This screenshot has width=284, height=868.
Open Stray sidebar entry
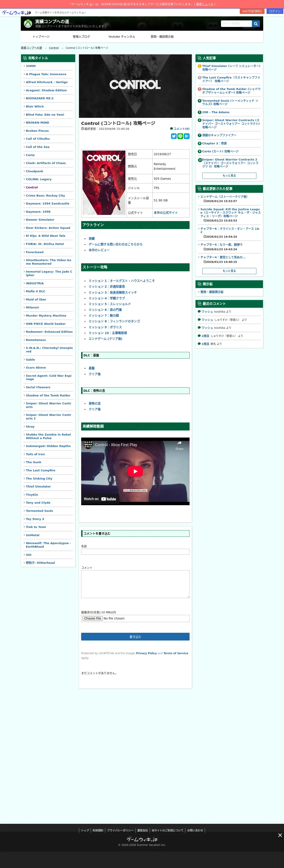tap(30, 426)
